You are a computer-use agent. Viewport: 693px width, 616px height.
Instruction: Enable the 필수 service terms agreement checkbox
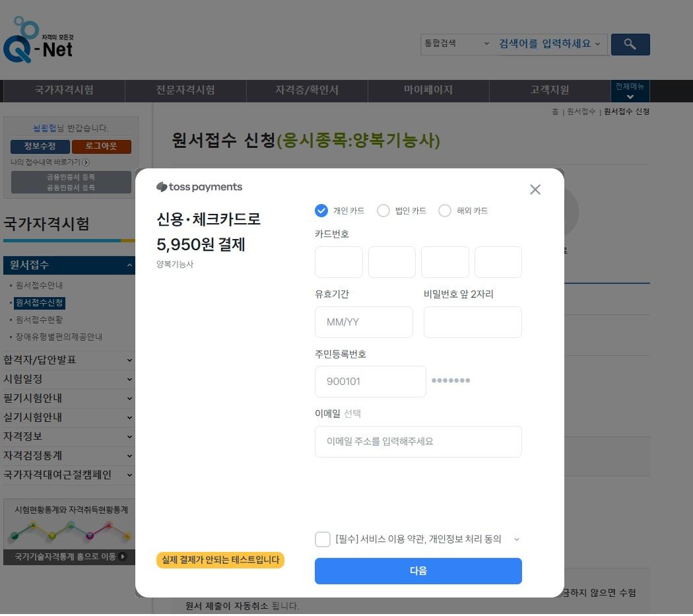[322, 539]
